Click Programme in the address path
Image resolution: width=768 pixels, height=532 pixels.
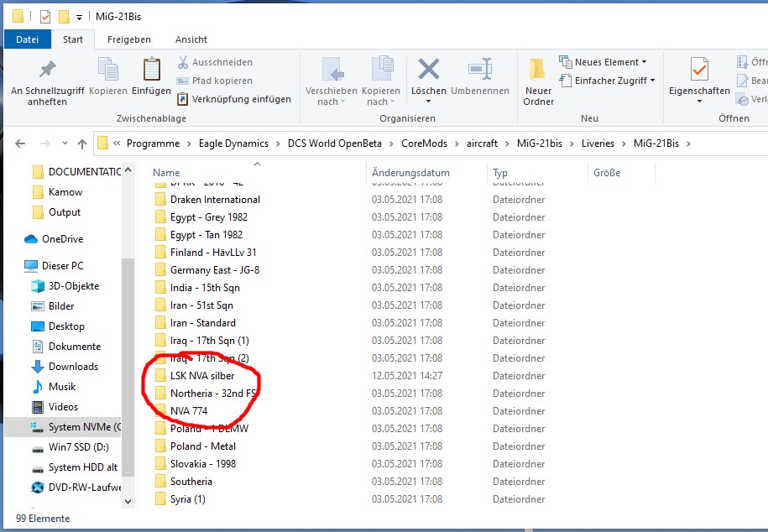click(153, 143)
